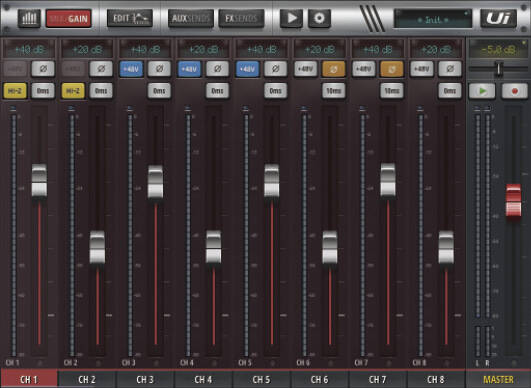Click the CH 7 gain fader knob
531x388 pixels.
click(388, 180)
